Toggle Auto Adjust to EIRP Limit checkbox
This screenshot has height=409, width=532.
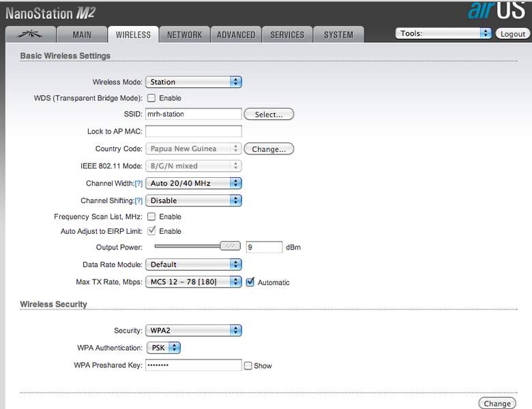[x=151, y=231]
